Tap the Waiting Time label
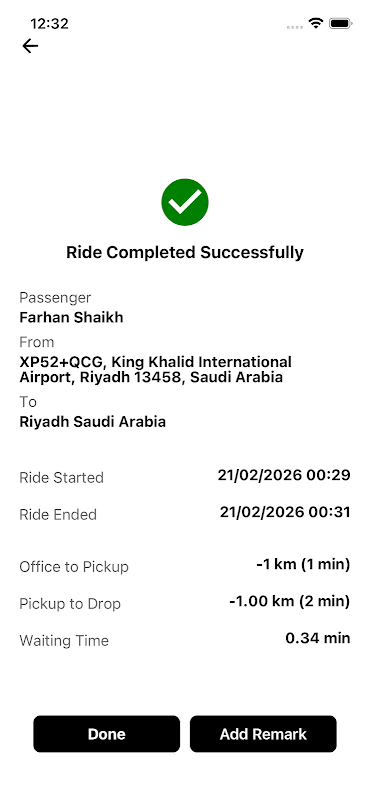This screenshot has height=800, width=370. click(x=64, y=640)
